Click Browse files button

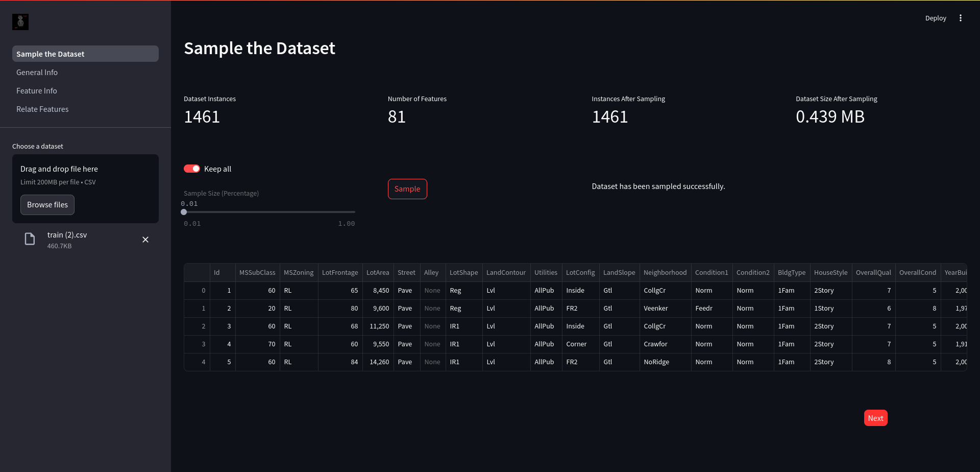[47, 205]
